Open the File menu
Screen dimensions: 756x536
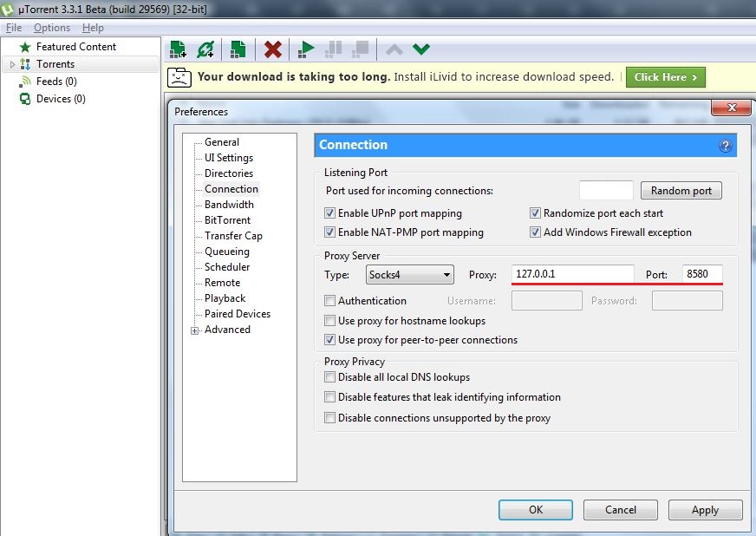click(x=14, y=28)
